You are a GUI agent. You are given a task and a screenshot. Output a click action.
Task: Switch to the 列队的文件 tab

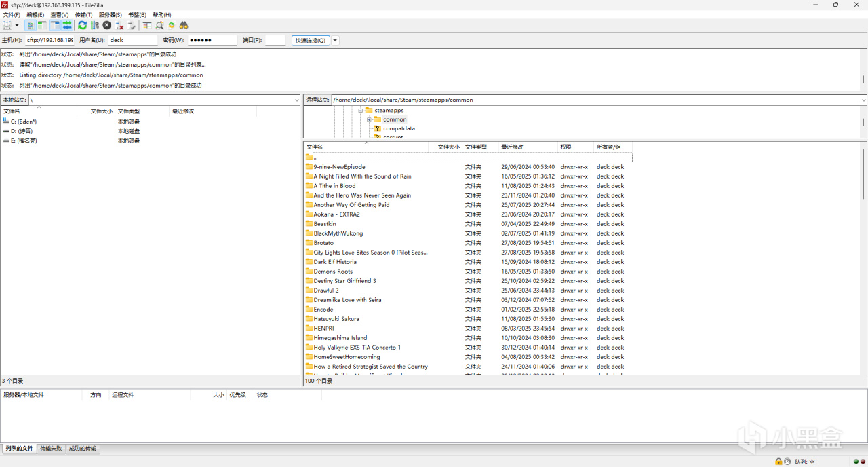click(x=19, y=449)
